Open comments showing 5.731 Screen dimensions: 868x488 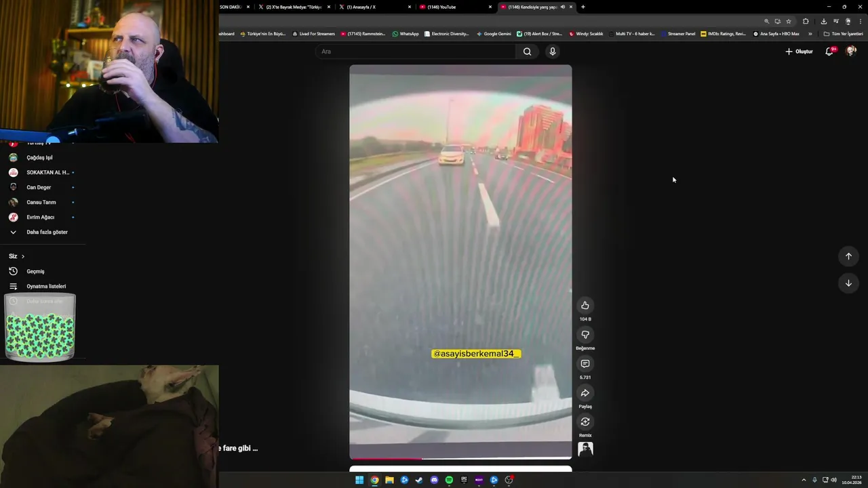[x=585, y=364]
